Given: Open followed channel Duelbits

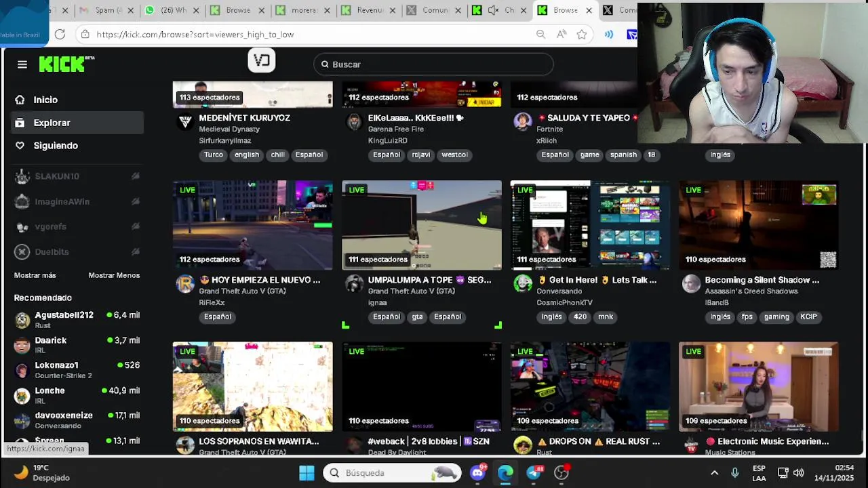Looking at the screenshot, I should point(77,251).
